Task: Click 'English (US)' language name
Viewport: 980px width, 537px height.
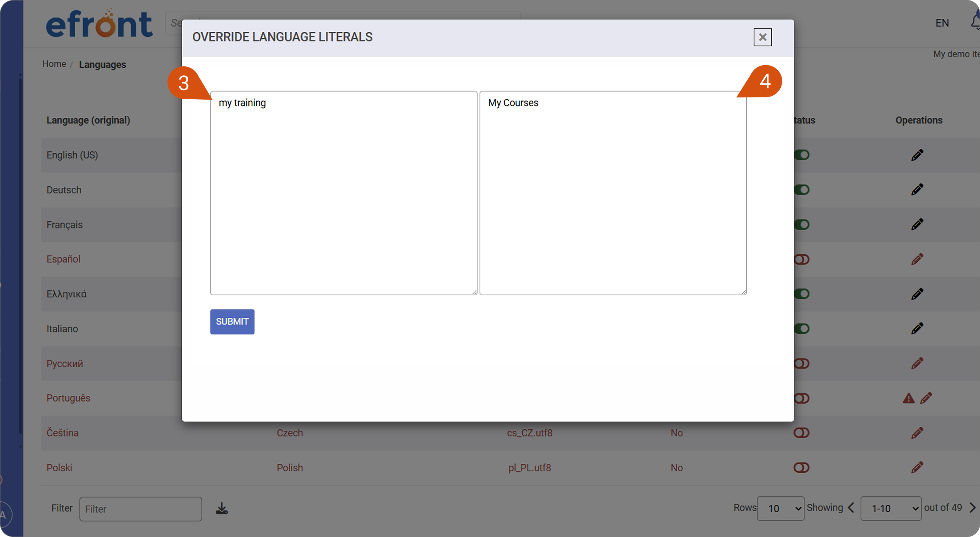Action: (72, 155)
